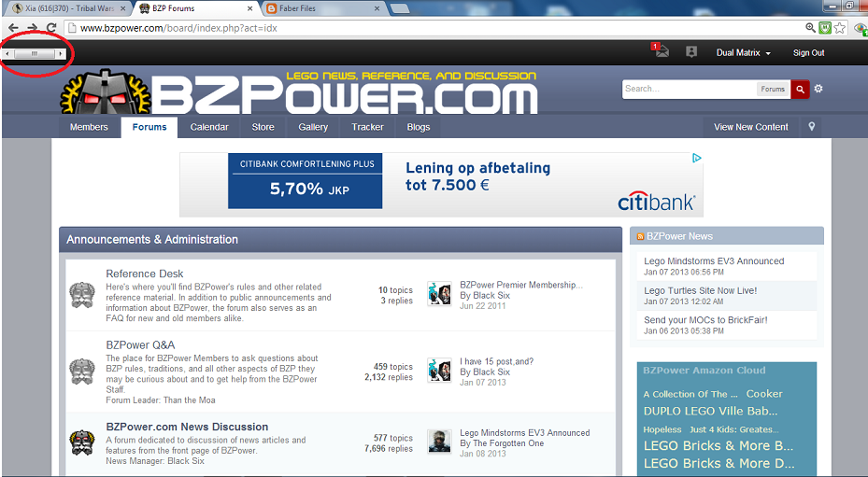The width and height of the screenshot is (868, 477).
Task: Click the '459 topics' count for Q&A
Action: pos(393,367)
